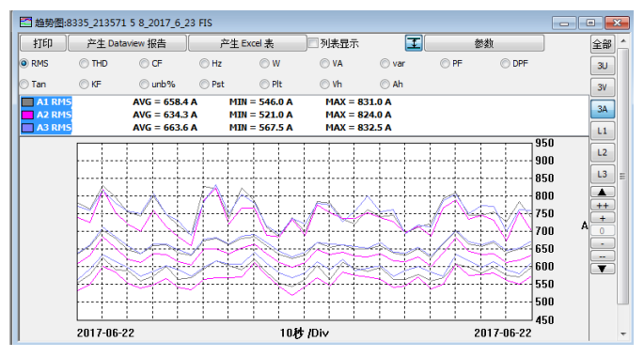Click the up triangle scale button
Viewport: 644px width, 357px height.
point(602,192)
